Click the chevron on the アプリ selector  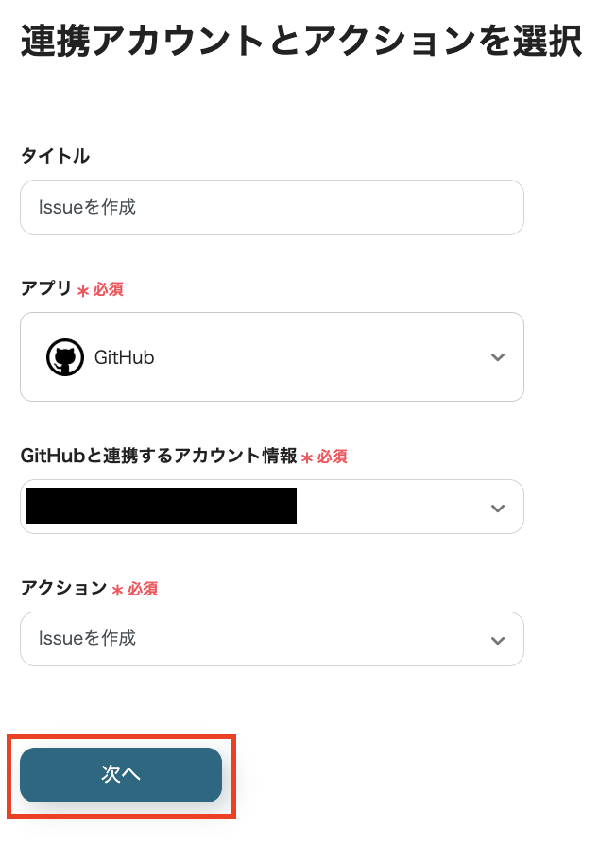498,356
